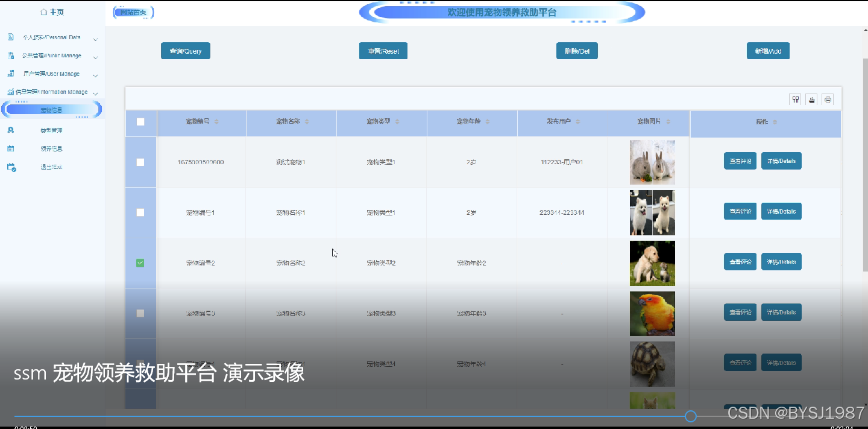Open the parrot pet thumbnail
Image resolution: width=868 pixels, height=429 pixels.
(652, 314)
